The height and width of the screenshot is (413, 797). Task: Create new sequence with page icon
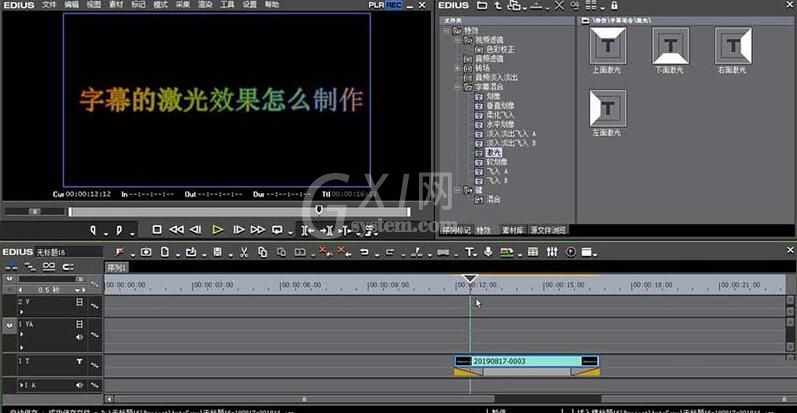point(165,252)
